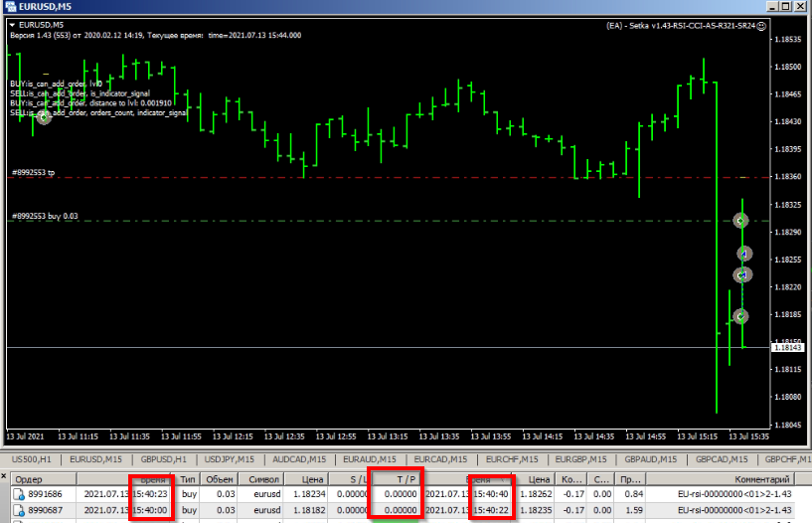Select order ticket number 8990687
812x523 pixels.
(45, 511)
